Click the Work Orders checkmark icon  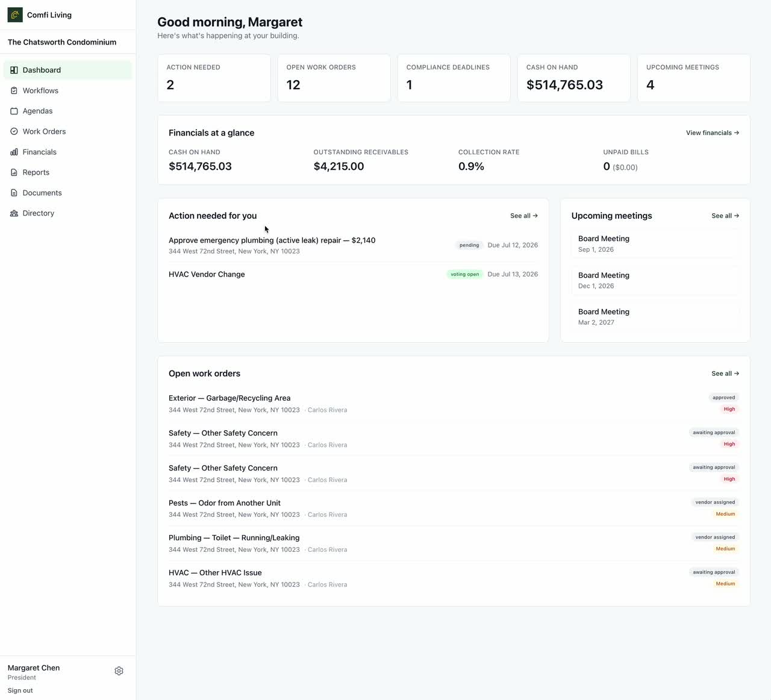[x=14, y=131]
